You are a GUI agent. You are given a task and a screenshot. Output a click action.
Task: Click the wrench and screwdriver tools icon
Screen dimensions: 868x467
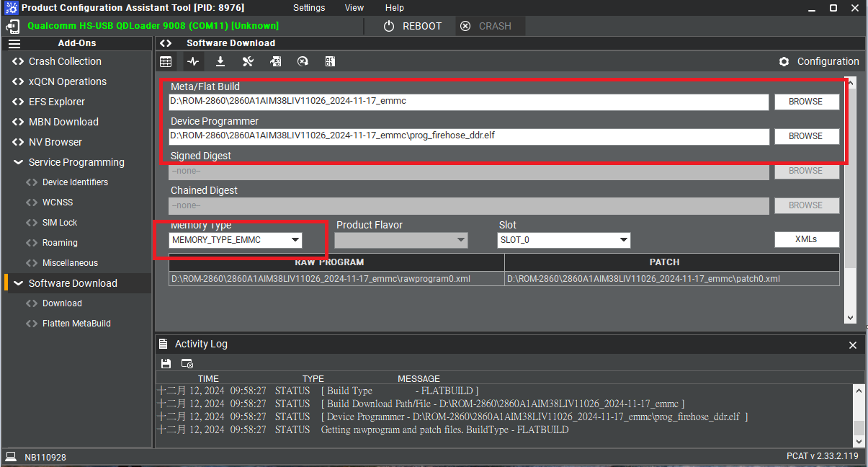point(248,62)
